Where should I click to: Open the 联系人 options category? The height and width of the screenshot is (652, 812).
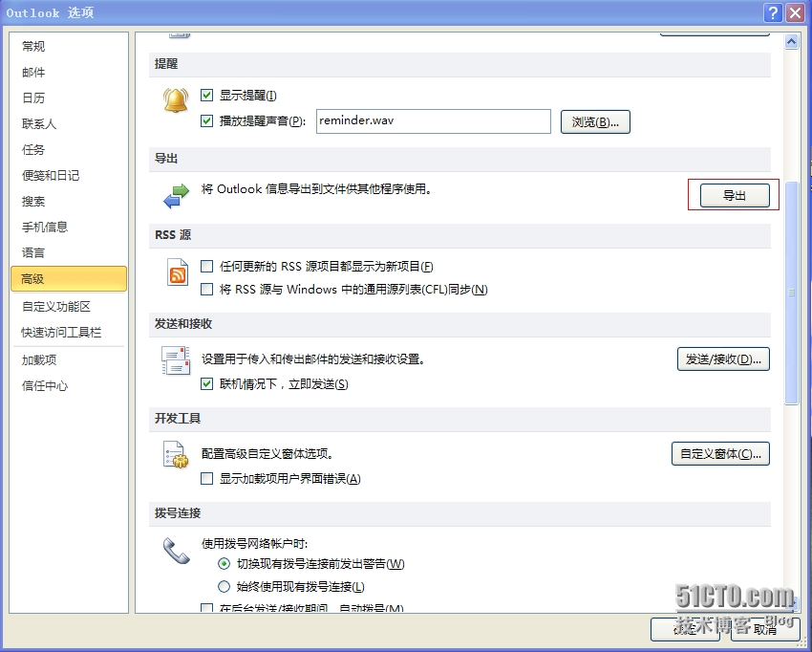pyautogui.click(x=69, y=123)
